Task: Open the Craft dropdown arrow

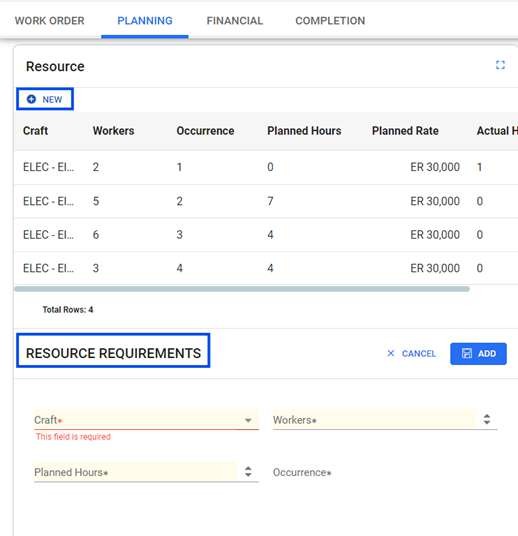Action: coord(248,420)
